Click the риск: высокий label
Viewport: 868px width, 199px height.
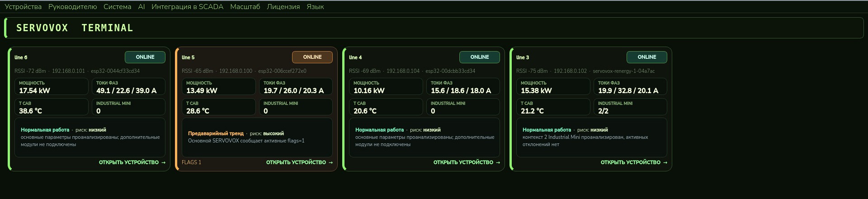[x=267, y=133]
